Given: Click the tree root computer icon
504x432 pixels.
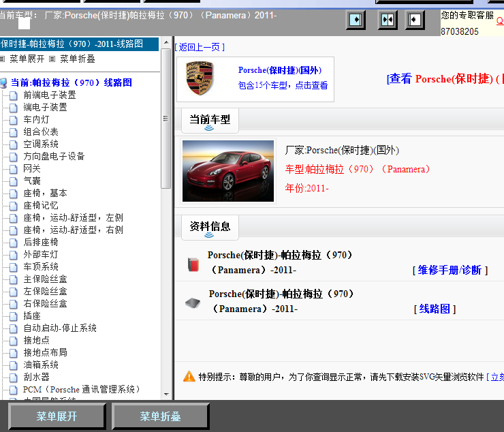Looking at the screenshot, I should 3,83.
